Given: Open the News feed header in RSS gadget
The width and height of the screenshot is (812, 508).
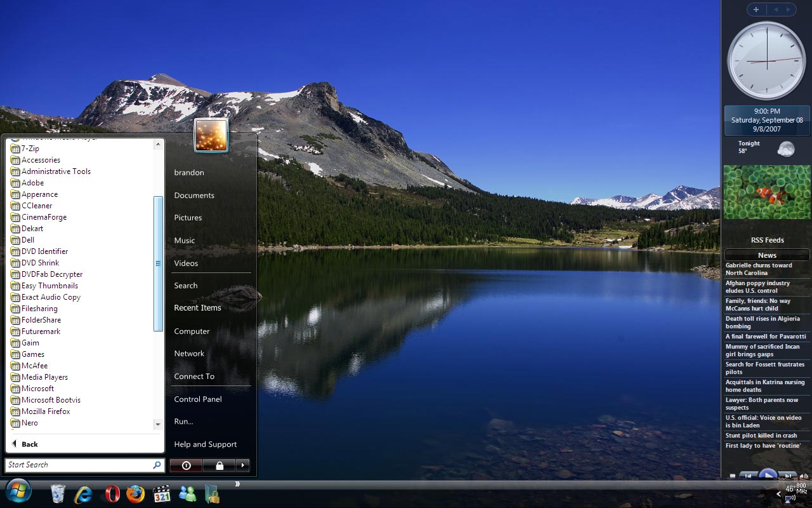Looking at the screenshot, I should click(767, 255).
